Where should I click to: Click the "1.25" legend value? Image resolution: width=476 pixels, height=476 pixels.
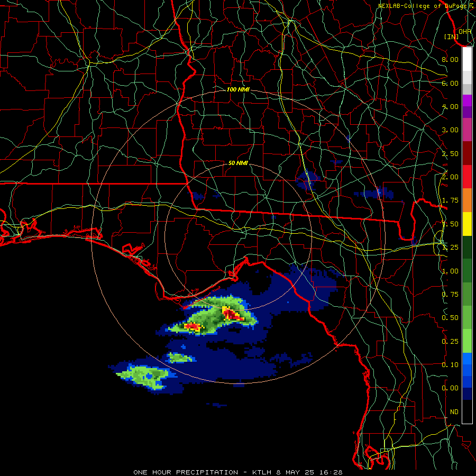point(450,248)
